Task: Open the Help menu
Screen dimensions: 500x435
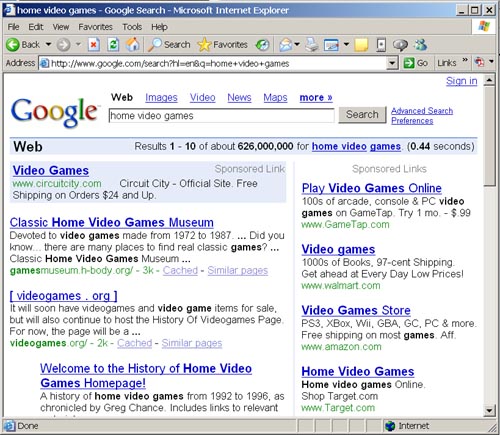Action: point(159,27)
